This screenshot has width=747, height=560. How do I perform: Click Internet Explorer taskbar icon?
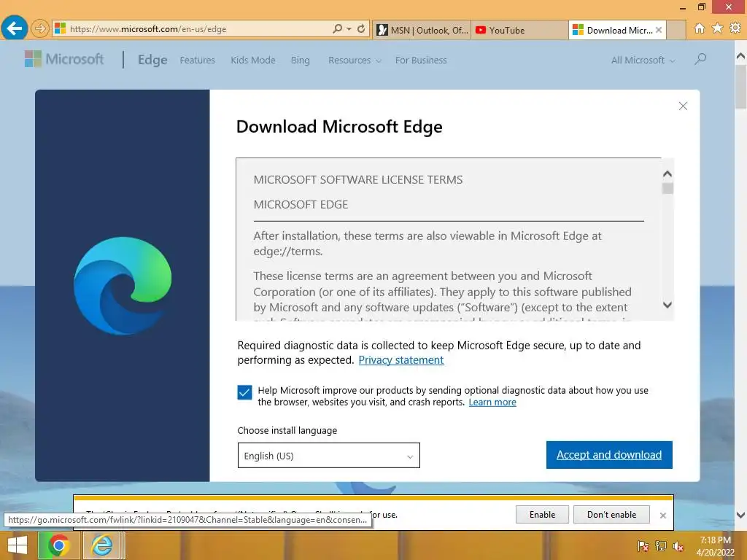102,545
